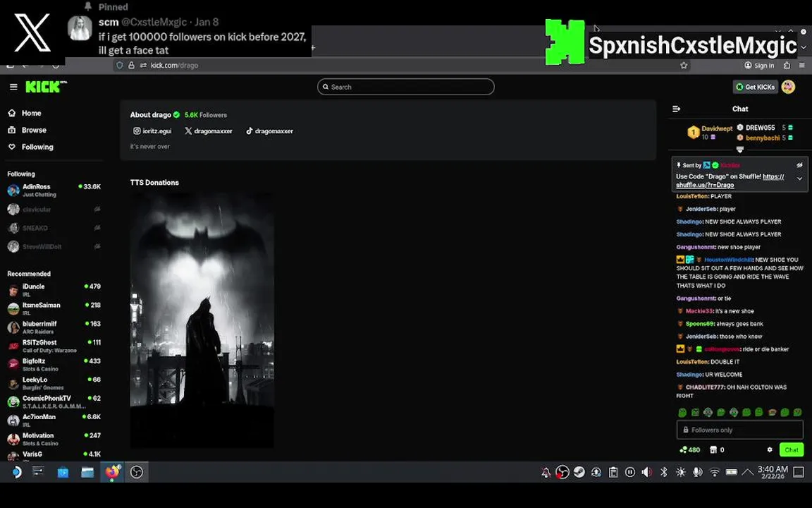Click bennybachi on gift leaderboard
This screenshot has height=508, width=812.
click(762, 138)
